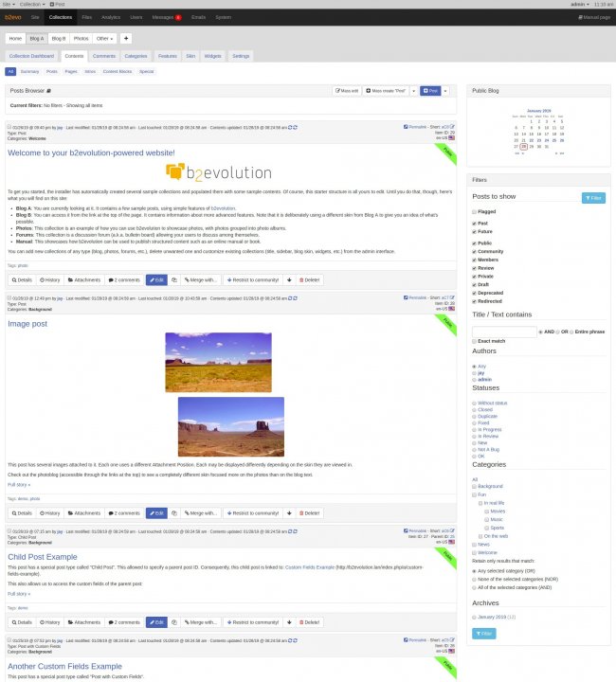Toggle the Community visibility checkbox
The height and width of the screenshot is (682, 616).
pyautogui.click(x=474, y=252)
